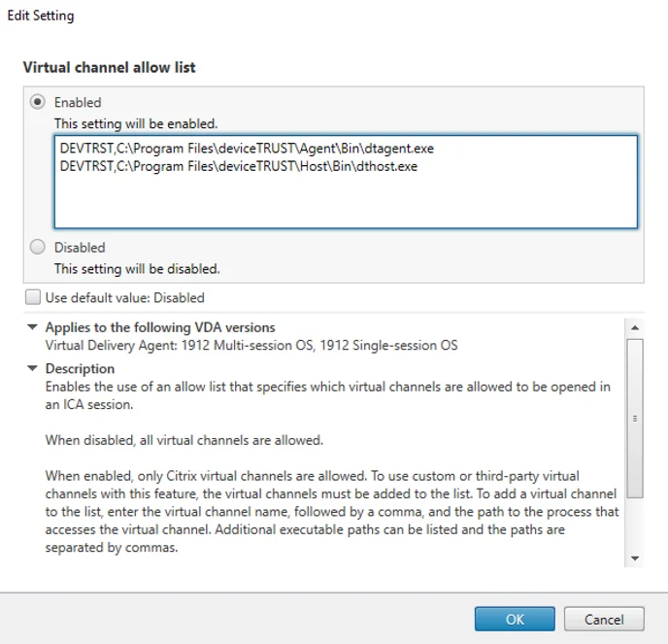Click the Edit Setting window title

(x=41, y=16)
